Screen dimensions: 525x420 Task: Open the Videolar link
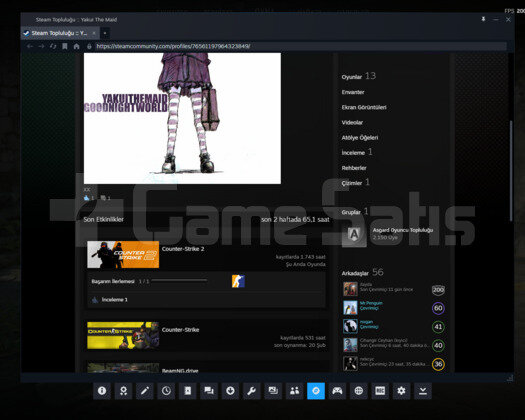(x=352, y=123)
